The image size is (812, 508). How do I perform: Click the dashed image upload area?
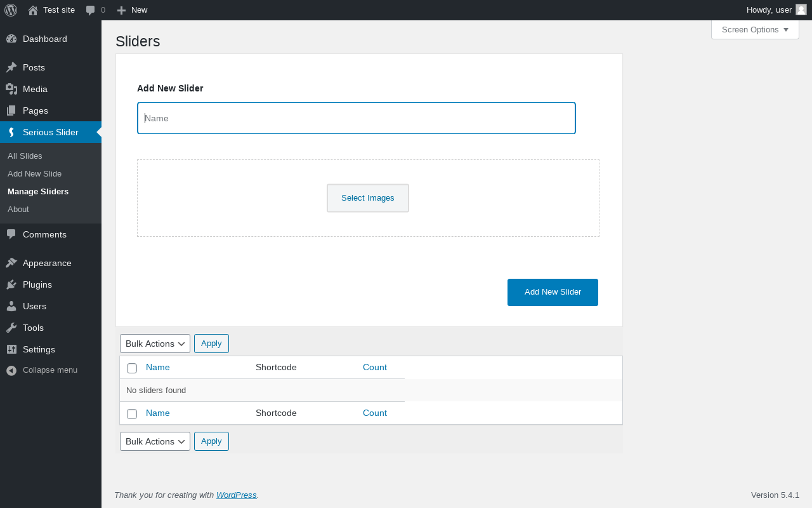pos(368,198)
